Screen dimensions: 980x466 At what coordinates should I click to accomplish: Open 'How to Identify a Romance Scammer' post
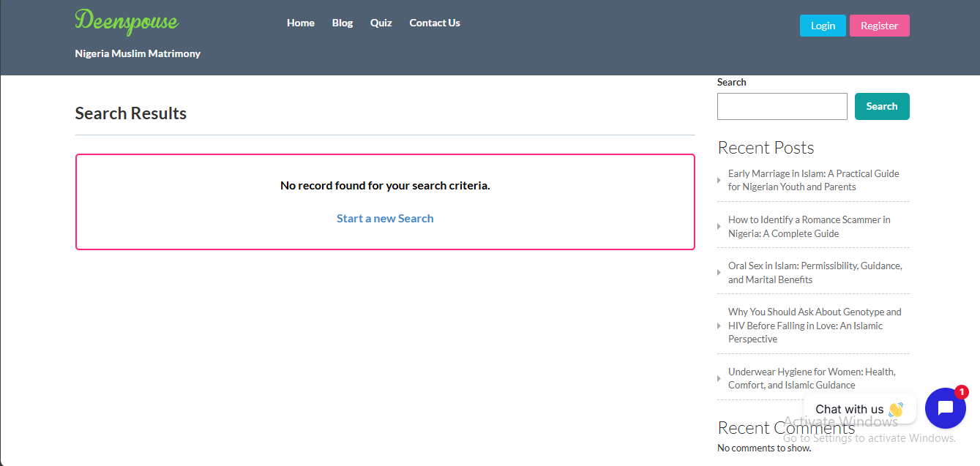(x=809, y=226)
